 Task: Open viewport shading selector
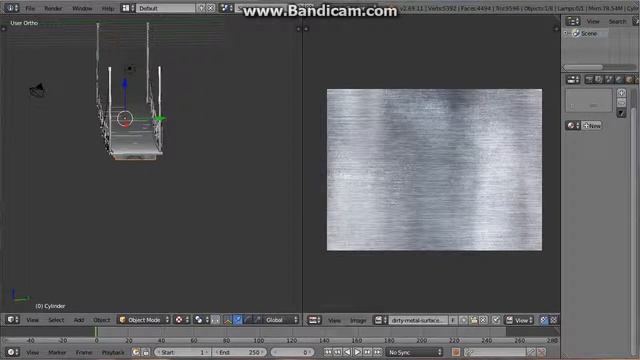(x=181, y=320)
